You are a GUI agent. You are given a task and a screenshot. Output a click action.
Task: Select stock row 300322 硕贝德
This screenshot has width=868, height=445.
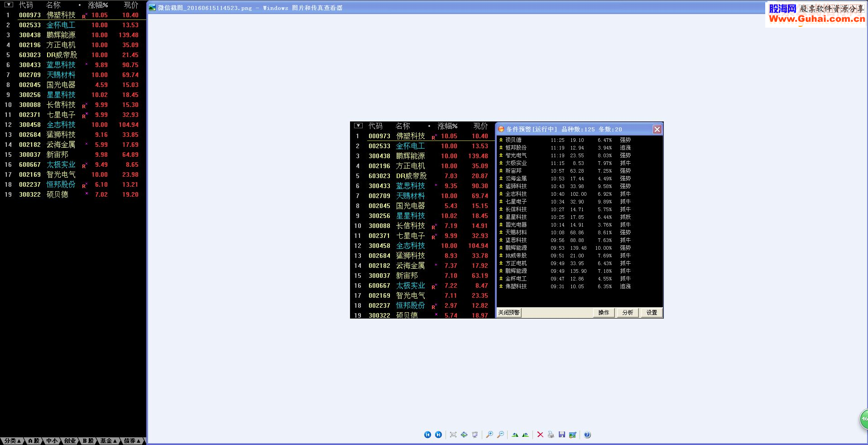coord(73,194)
